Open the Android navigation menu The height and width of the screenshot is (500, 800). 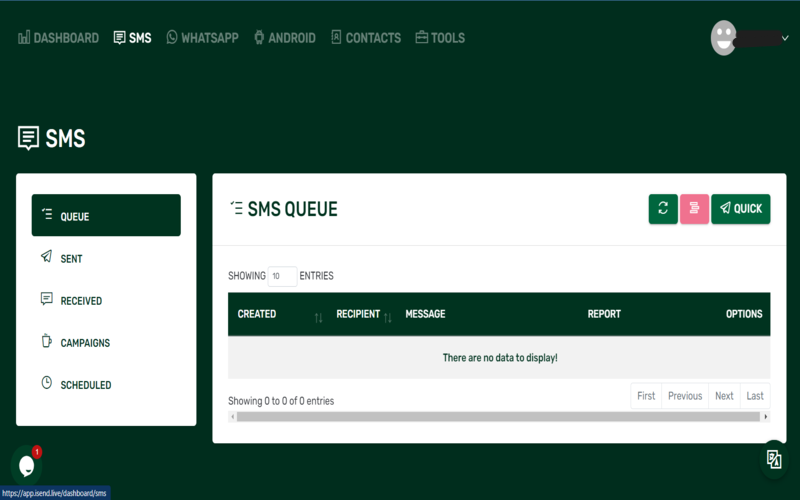pyautogui.click(x=284, y=38)
